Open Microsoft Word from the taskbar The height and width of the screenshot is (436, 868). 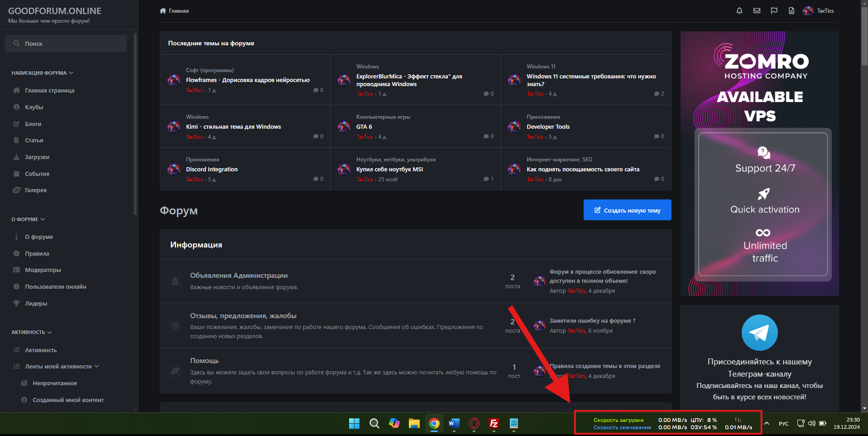[x=454, y=423]
